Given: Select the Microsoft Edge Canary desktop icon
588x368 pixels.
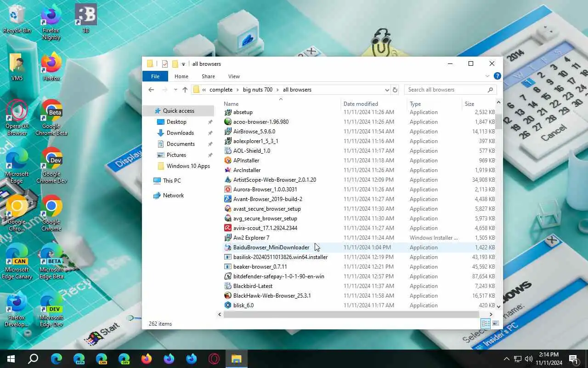Looking at the screenshot, I should point(17,261).
